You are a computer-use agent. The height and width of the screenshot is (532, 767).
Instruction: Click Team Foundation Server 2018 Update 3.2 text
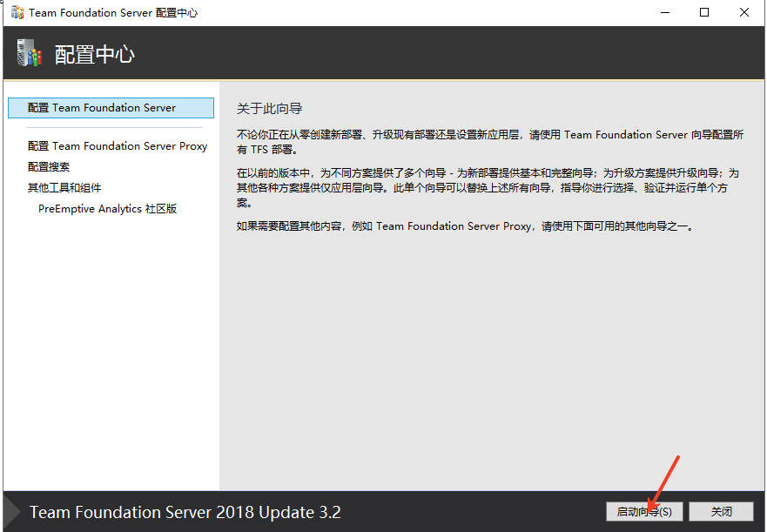point(185,512)
